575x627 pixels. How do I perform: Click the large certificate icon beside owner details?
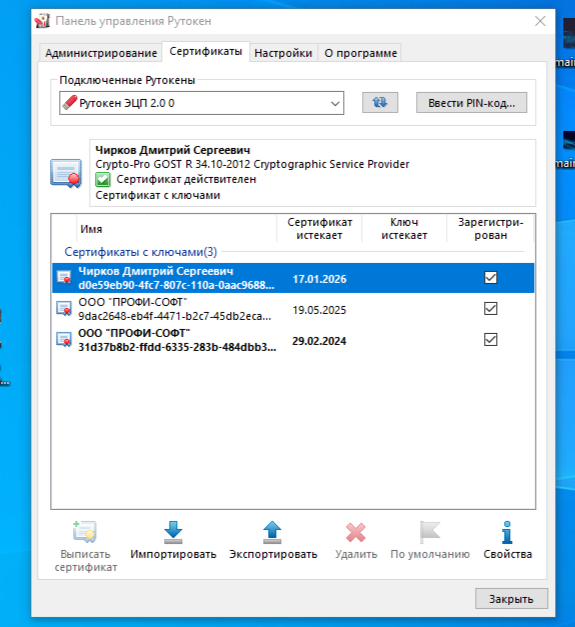point(66,174)
